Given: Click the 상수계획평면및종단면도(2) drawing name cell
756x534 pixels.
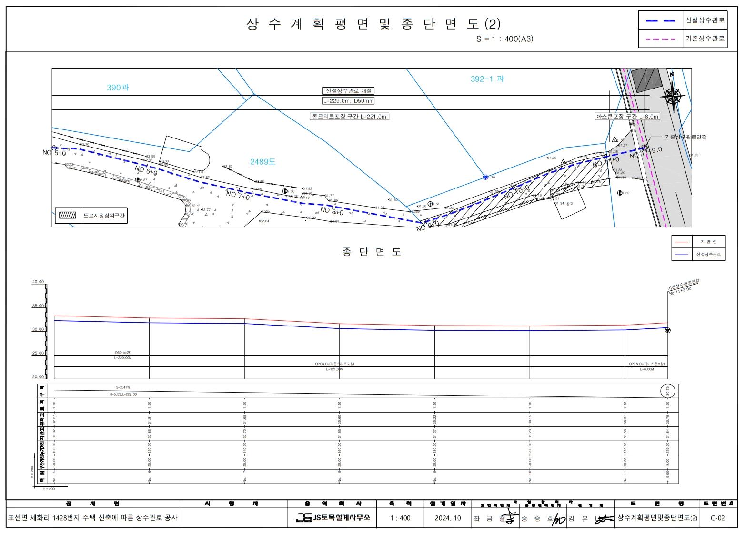Looking at the screenshot, I should (x=657, y=518).
